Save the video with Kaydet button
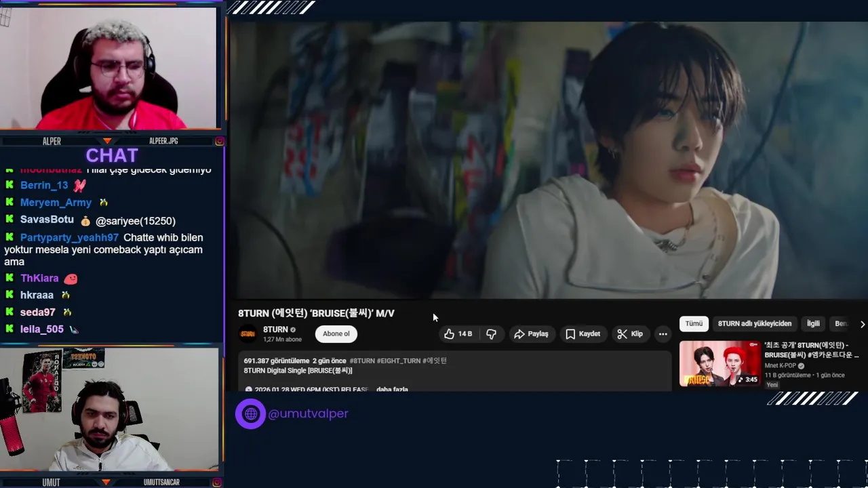868x488 pixels. pyautogui.click(x=583, y=333)
